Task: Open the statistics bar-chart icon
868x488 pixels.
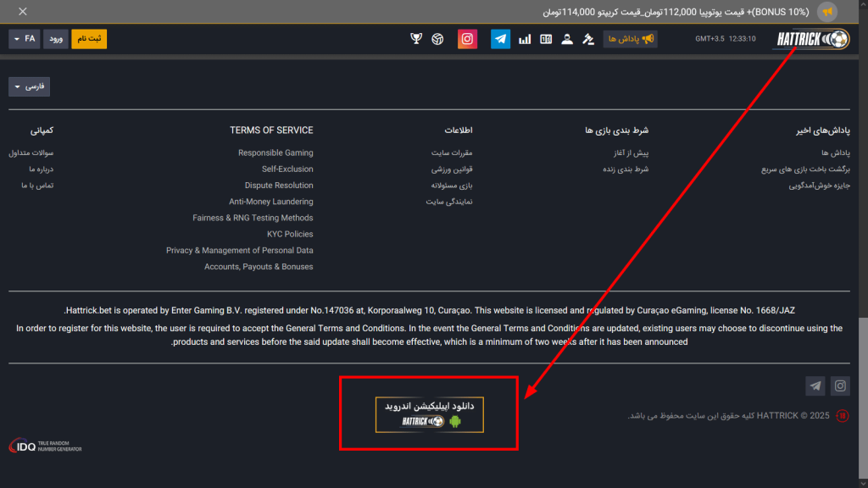Action: pyautogui.click(x=524, y=38)
